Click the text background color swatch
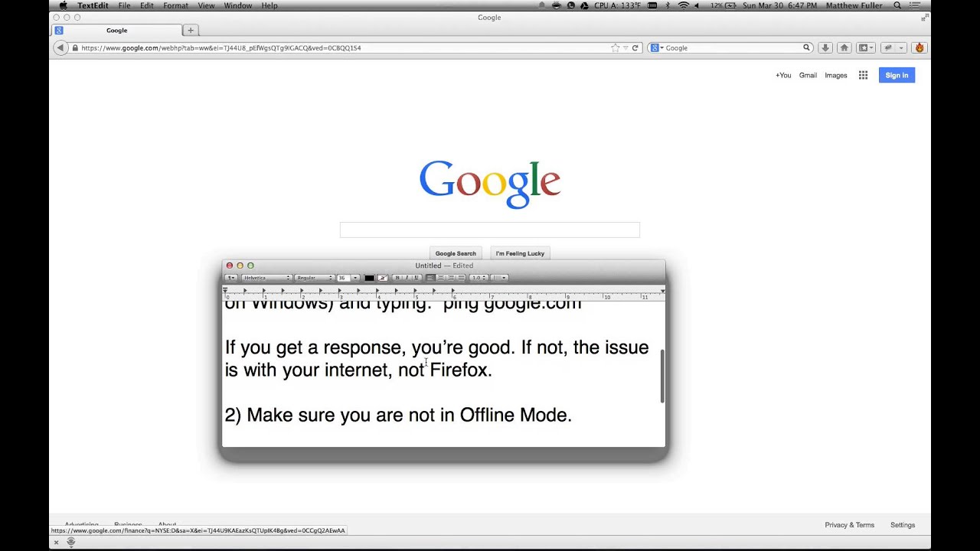The height and width of the screenshot is (551, 980). (x=383, y=278)
